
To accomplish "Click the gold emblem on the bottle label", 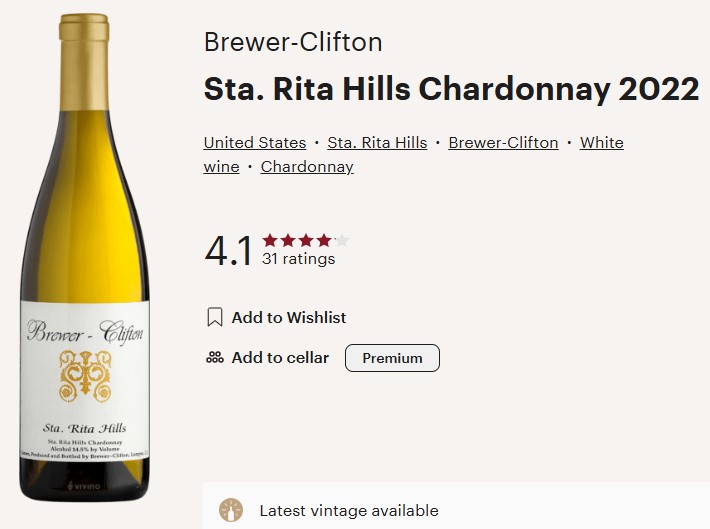I will coord(84,376).
